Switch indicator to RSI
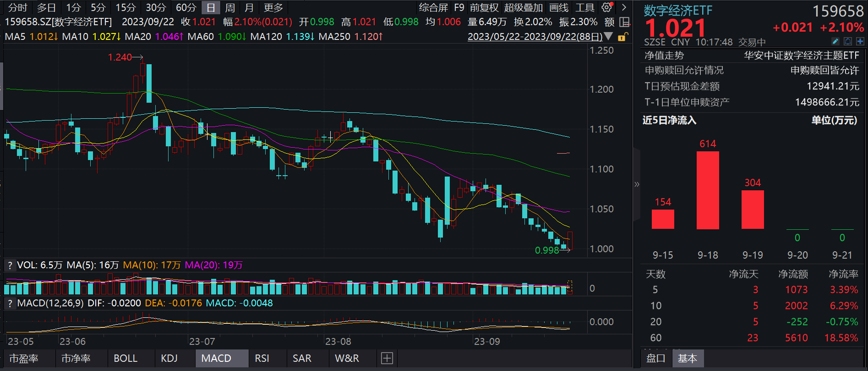Image resolution: width=868 pixels, height=371 pixels. (x=262, y=358)
